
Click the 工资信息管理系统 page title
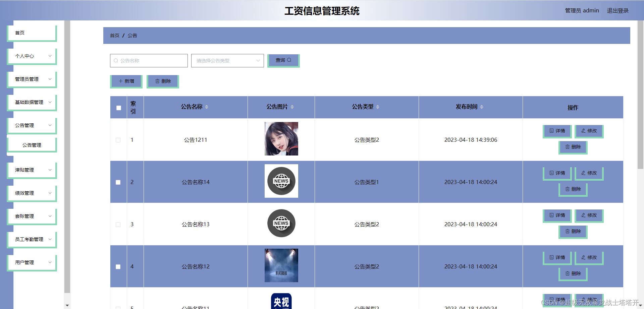tap(322, 11)
